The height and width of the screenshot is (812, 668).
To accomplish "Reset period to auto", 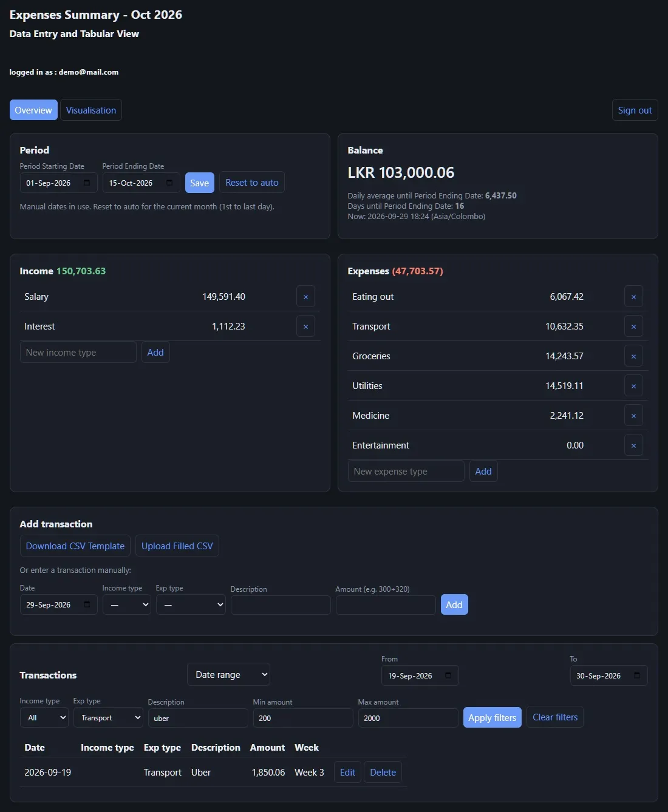I will (252, 183).
